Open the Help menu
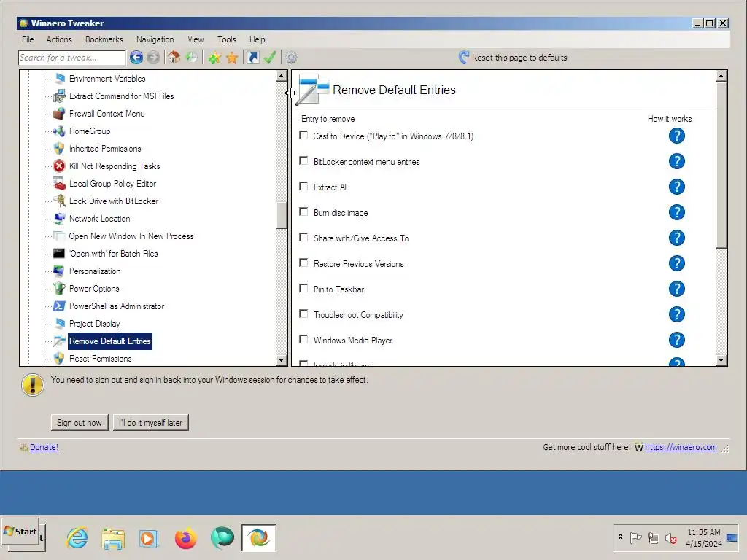The width and height of the screenshot is (747, 560). click(257, 39)
